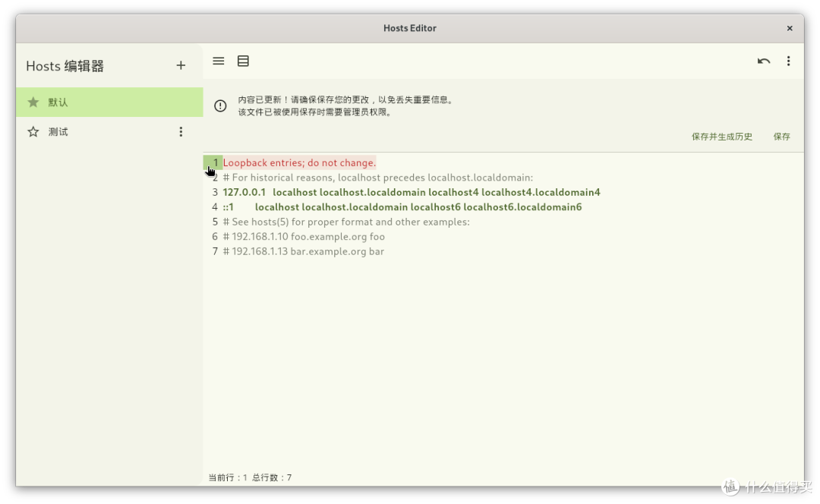
Task: Click the warning info icon in banner
Action: tap(220, 106)
